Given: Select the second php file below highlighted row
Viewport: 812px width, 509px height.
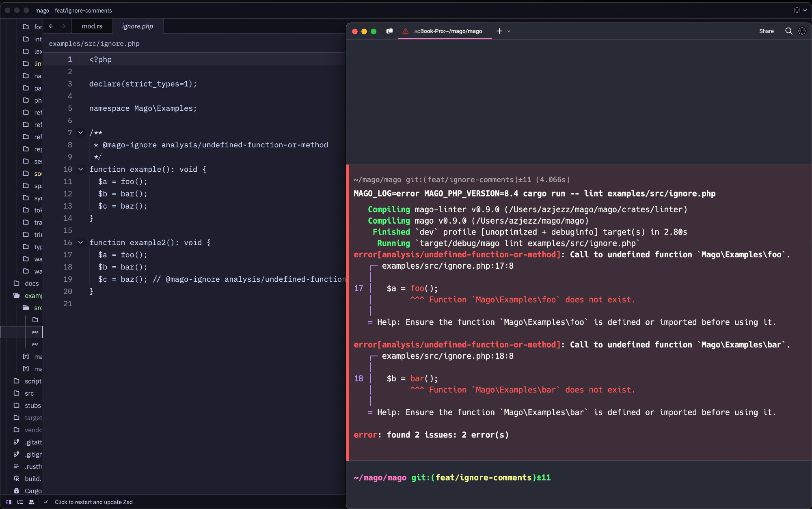Looking at the screenshot, I should pos(35,344).
